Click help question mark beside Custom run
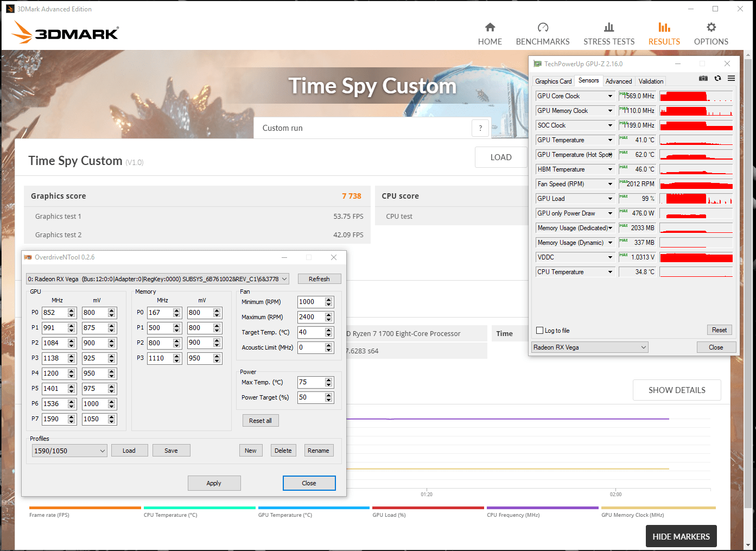Screen dimensions: 756x551 click(x=480, y=128)
